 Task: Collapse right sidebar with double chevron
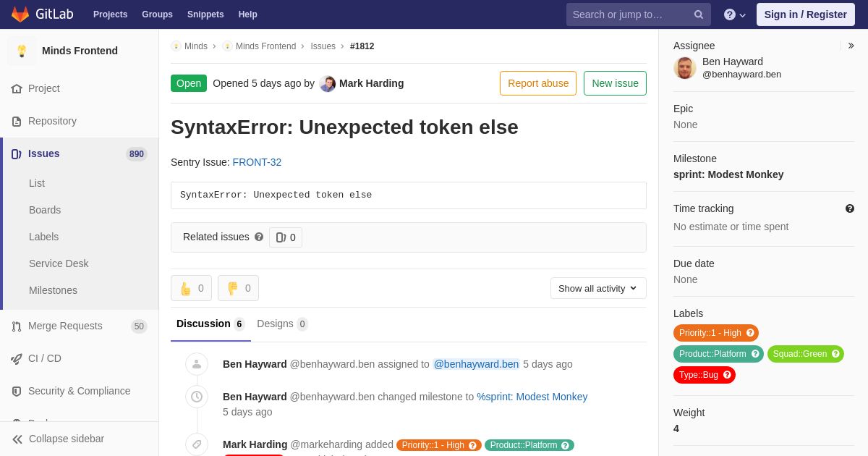[x=851, y=46]
